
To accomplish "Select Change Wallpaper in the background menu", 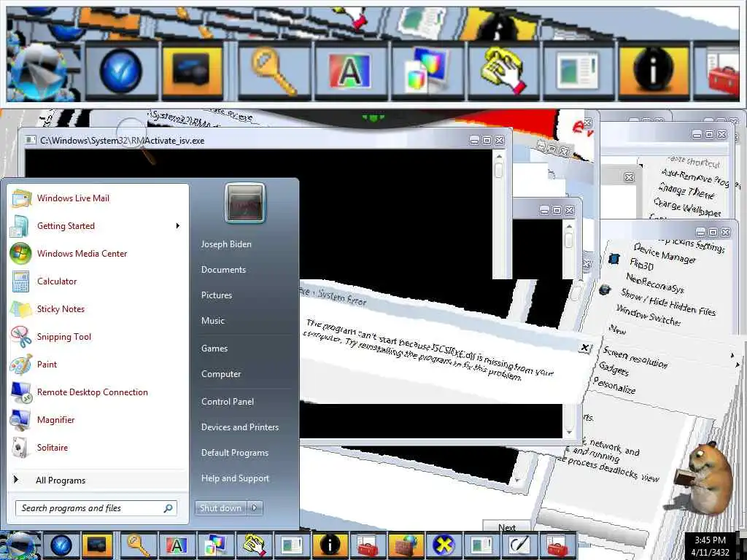I will (687, 206).
